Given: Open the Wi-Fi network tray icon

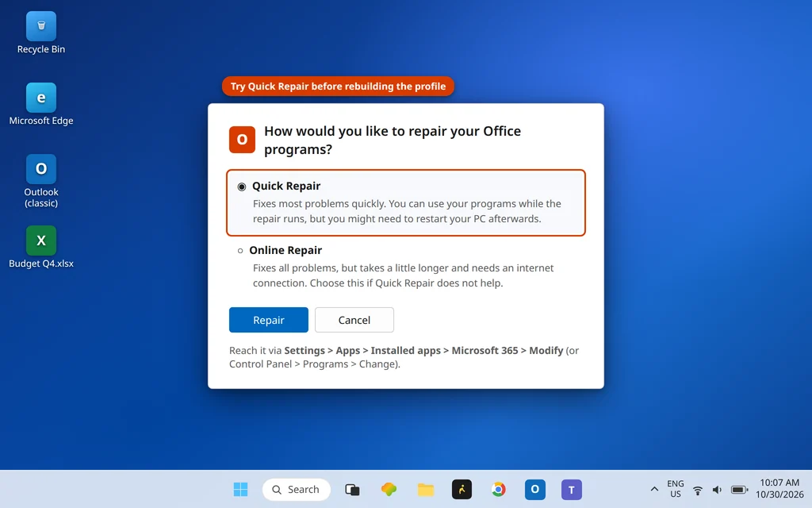Looking at the screenshot, I should 698,490.
